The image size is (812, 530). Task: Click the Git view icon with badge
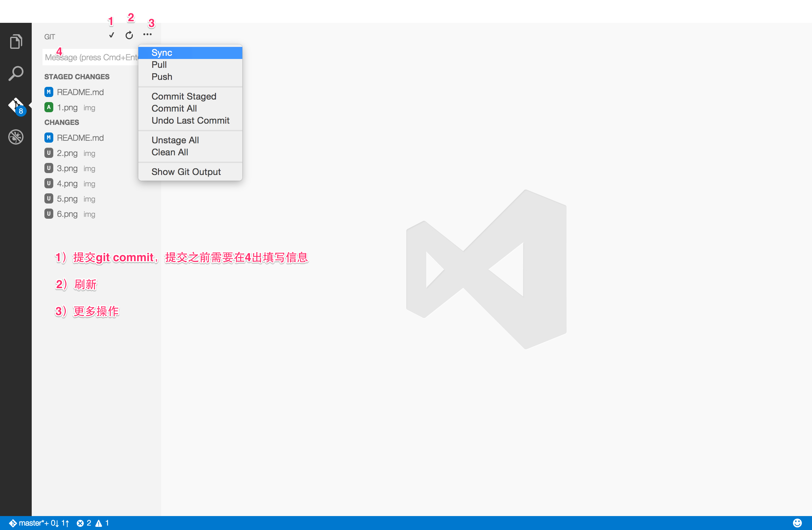pyautogui.click(x=16, y=106)
